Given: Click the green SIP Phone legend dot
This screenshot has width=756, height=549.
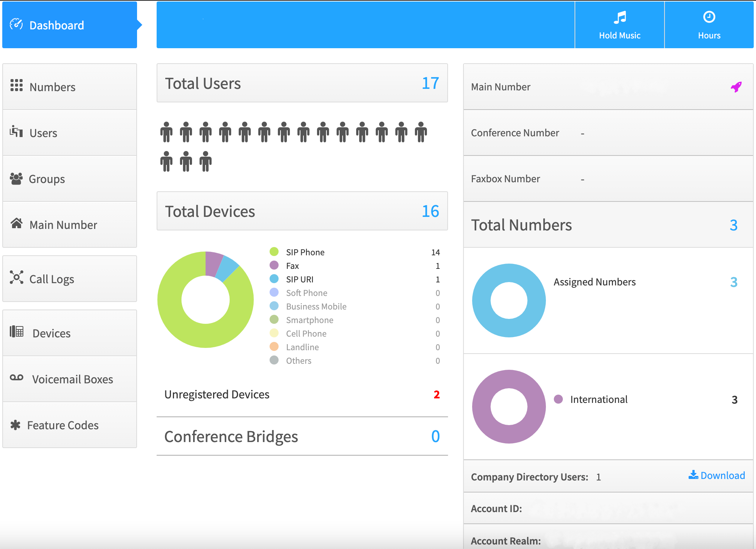Looking at the screenshot, I should [274, 252].
